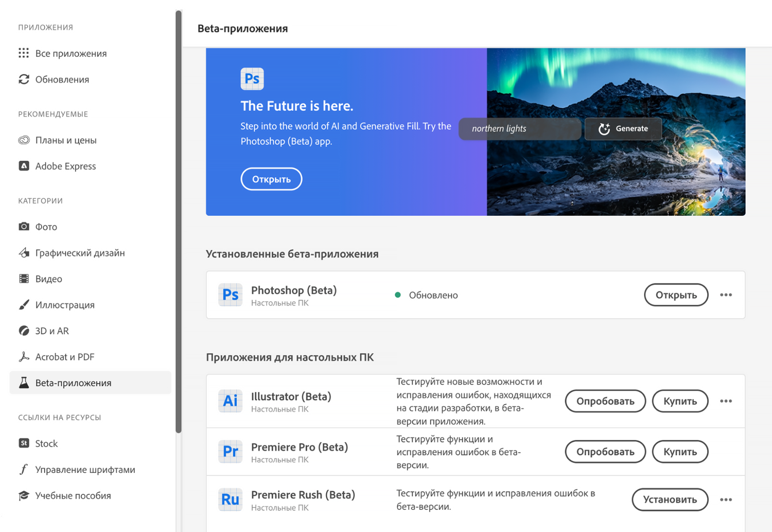Click Опробовать for Premiere Pro (Beta)

tap(605, 452)
